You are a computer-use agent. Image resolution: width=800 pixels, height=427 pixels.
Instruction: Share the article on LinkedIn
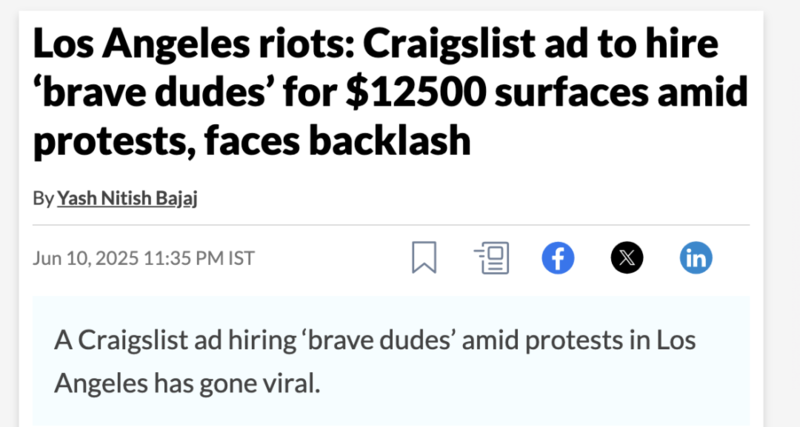coord(696,258)
